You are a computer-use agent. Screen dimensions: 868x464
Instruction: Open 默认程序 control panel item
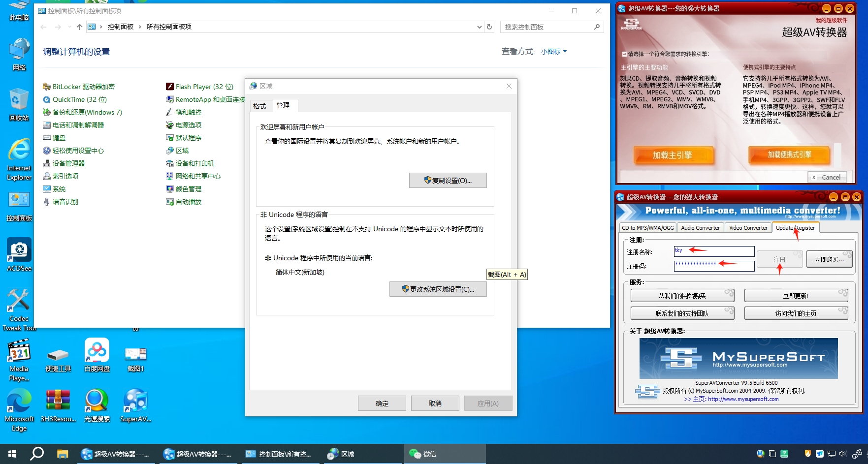[x=184, y=138]
